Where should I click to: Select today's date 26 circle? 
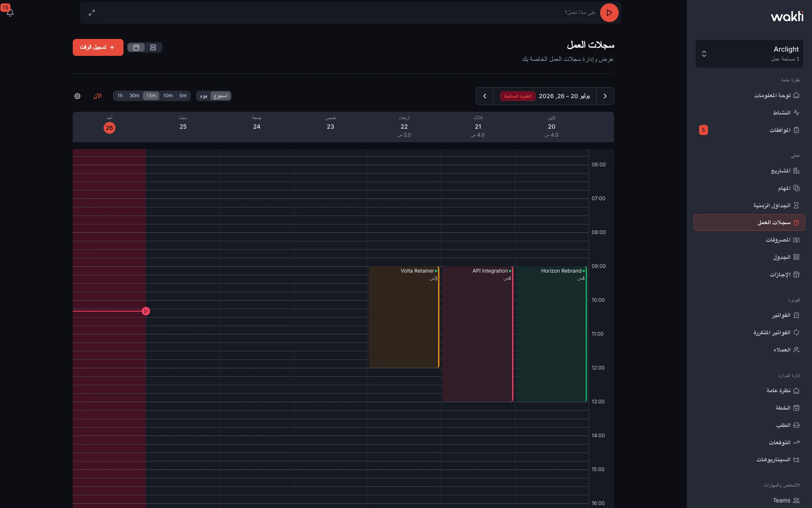110,128
